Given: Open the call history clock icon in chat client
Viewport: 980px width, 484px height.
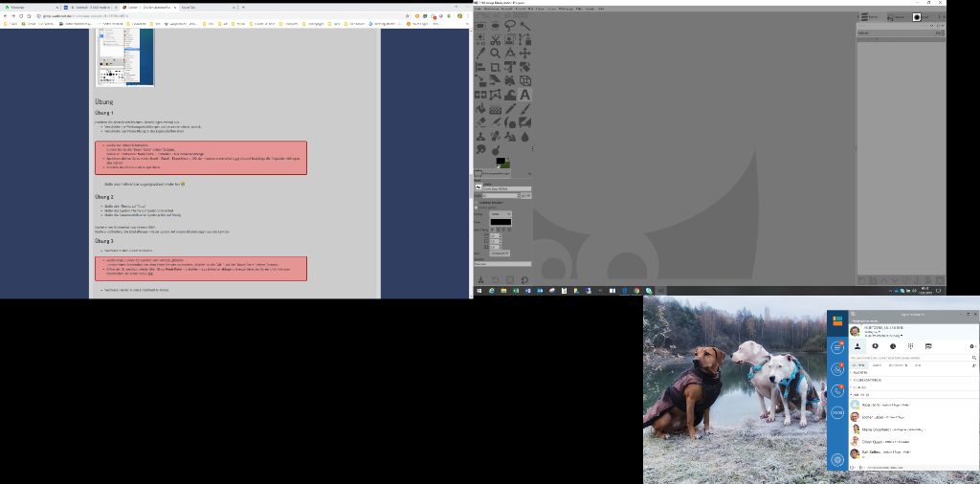Looking at the screenshot, I should [893, 346].
